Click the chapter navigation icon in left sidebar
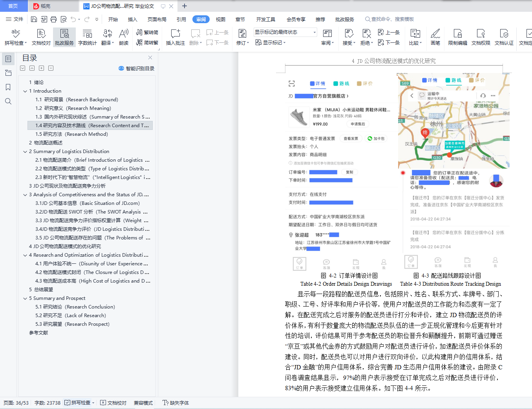 pos(8,73)
